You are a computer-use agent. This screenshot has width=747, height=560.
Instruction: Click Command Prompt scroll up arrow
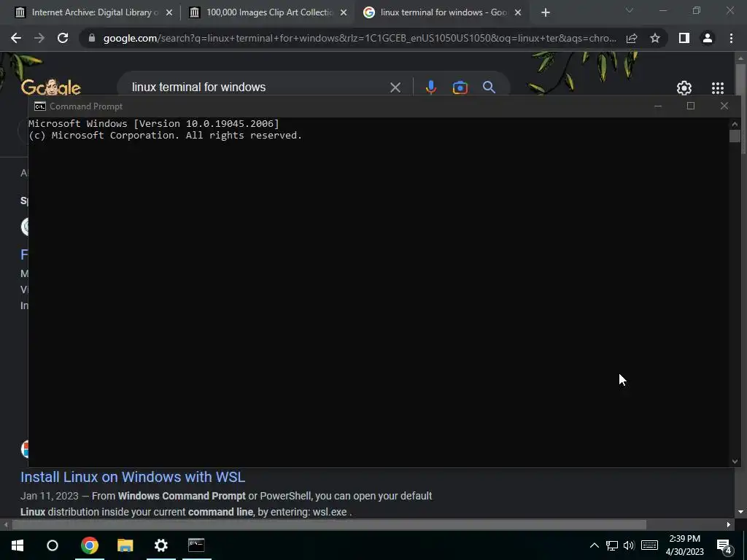pyautogui.click(x=735, y=124)
